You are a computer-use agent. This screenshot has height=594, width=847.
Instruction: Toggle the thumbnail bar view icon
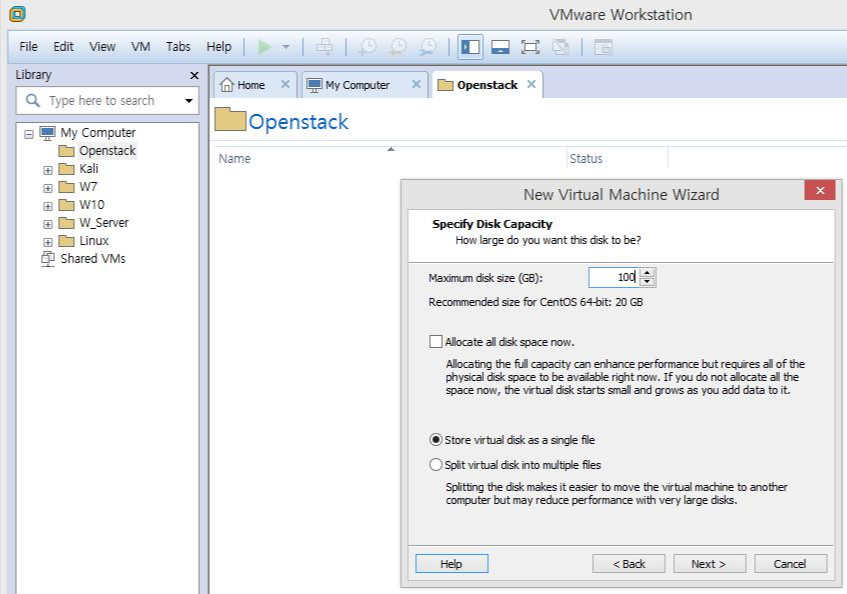click(x=500, y=47)
